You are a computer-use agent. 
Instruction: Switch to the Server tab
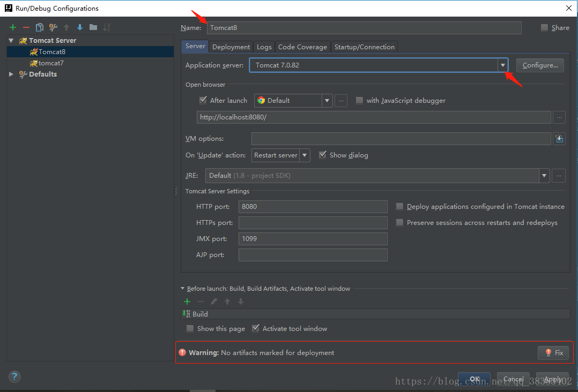click(195, 47)
